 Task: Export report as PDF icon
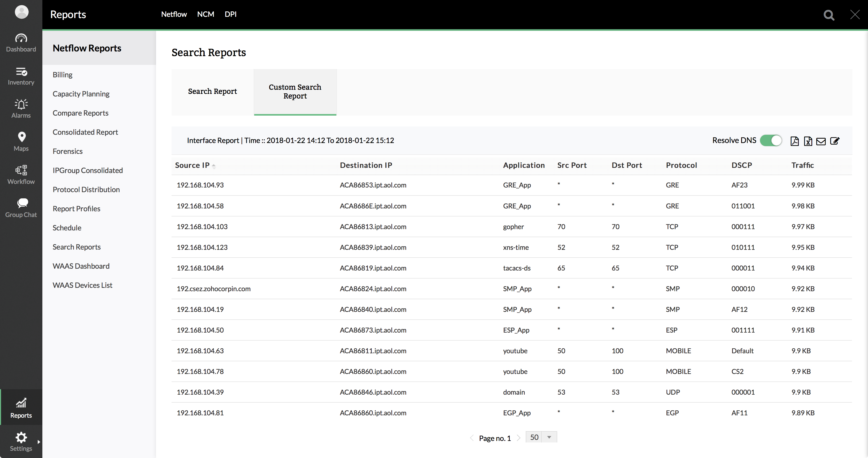(x=794, y=141)
